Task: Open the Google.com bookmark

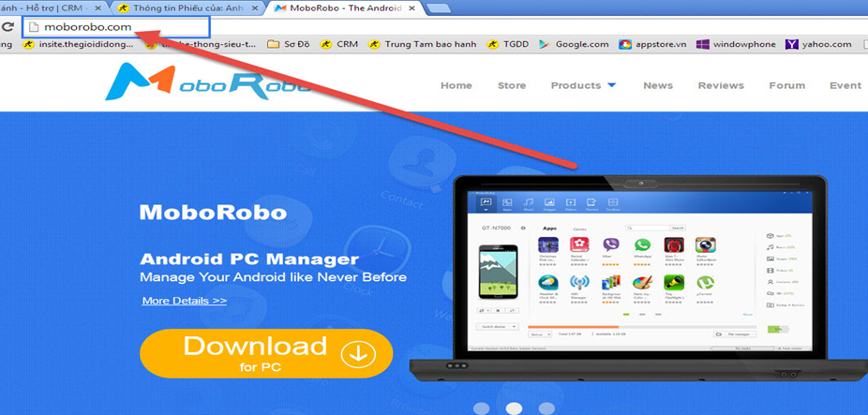Action: [x=574, y=44]
